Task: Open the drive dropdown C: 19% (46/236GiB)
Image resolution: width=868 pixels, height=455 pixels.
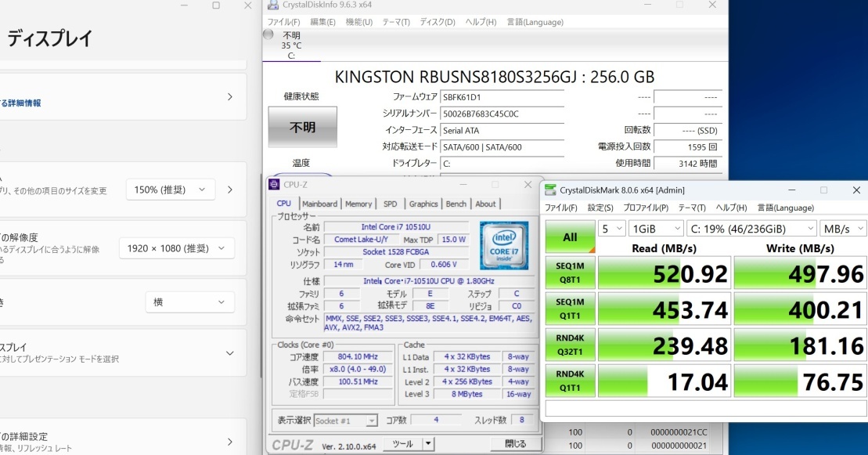Action: (x=751, y=229)
